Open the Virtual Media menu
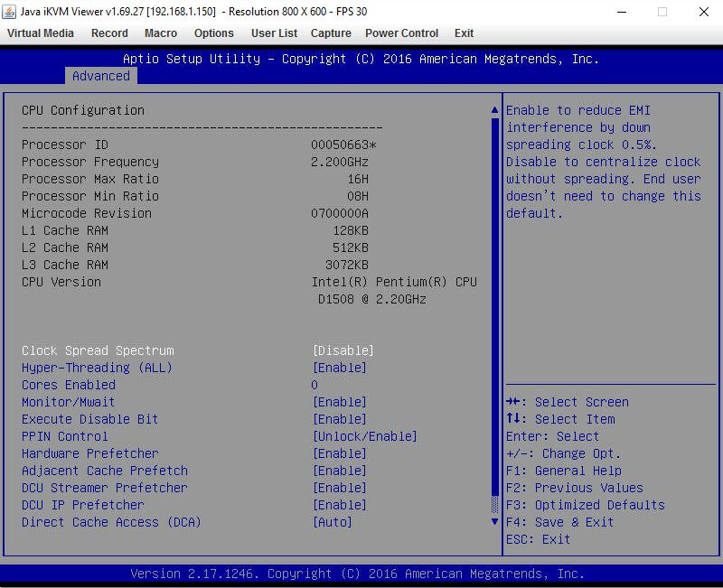 tap(40, 33)
